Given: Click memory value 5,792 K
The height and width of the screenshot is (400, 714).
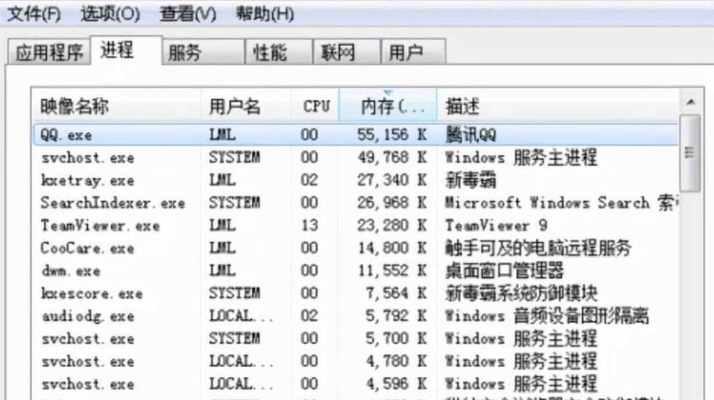Looking at the screenshot, I should pyautogui.click(x=396, y=316).
